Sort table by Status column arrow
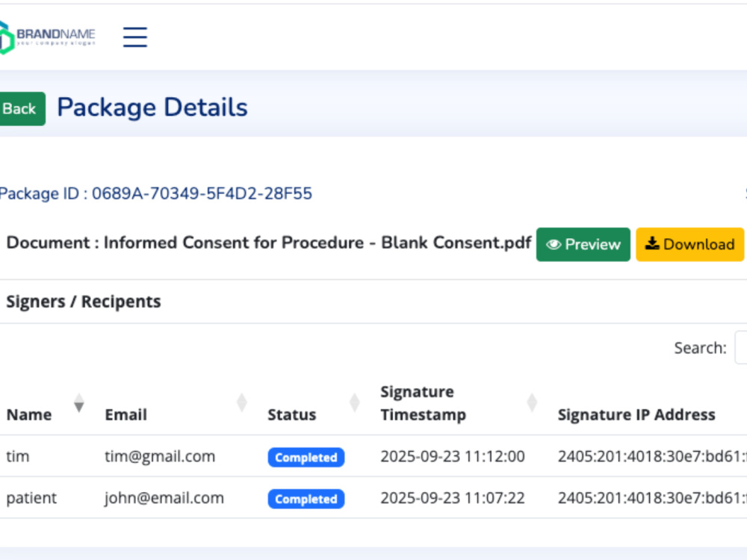This screenshot has height=560, width=747. [354, 403]
